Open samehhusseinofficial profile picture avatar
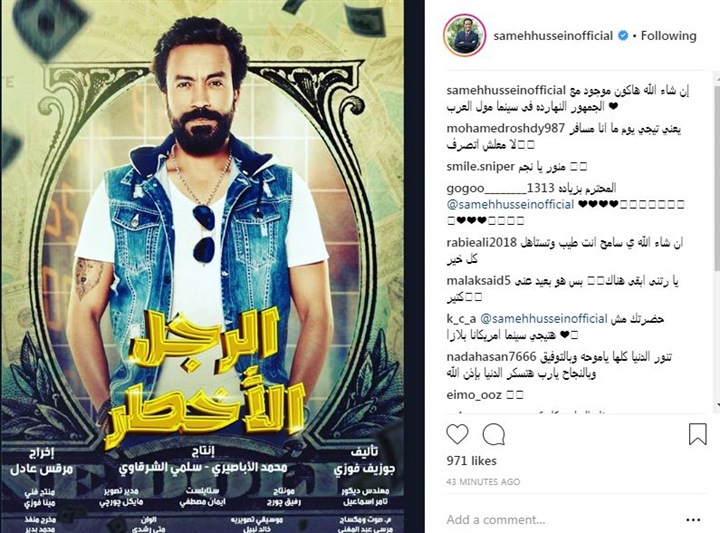Image resolution: width=720 pixels, height=533 pixels. (x=464, y=35)
